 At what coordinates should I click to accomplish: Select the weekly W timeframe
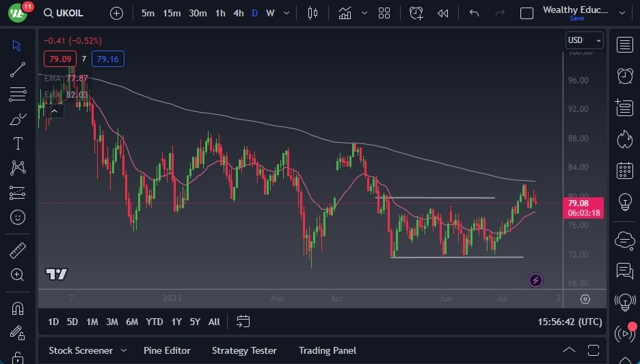[x=270, y=14]
